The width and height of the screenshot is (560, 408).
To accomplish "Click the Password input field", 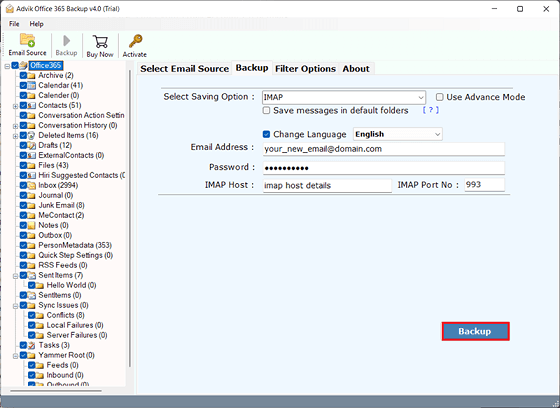I will click(384, 168).
